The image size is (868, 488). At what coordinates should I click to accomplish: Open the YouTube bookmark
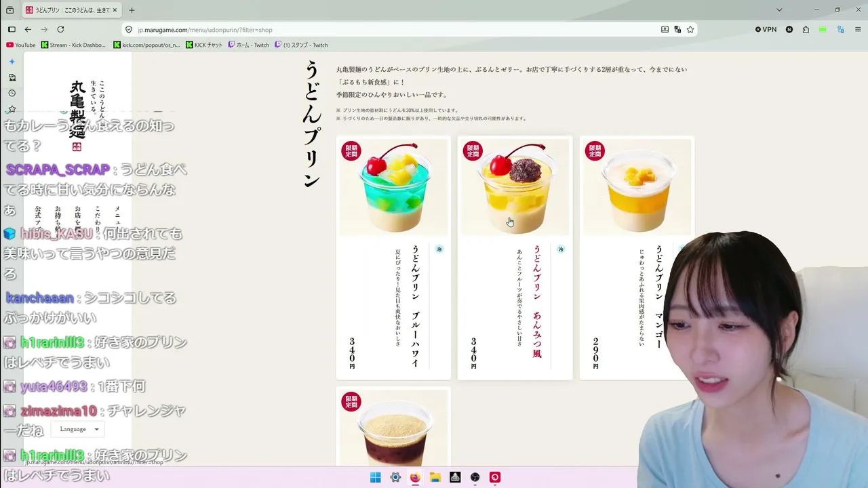[21, 45]
